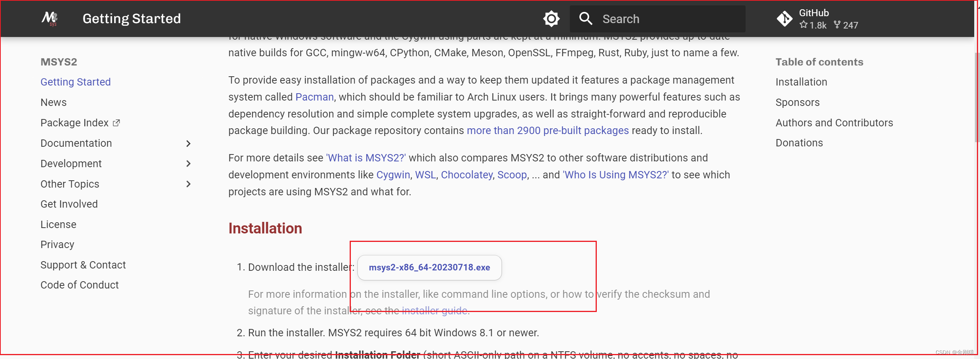Follow the Scoop link

(512, 175)
